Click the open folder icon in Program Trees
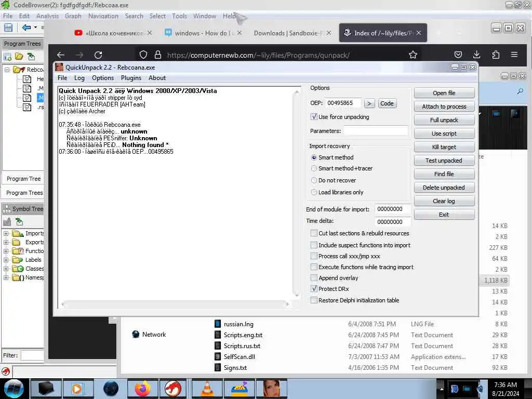This screenshot has height=399, width=532. (19, 56)
